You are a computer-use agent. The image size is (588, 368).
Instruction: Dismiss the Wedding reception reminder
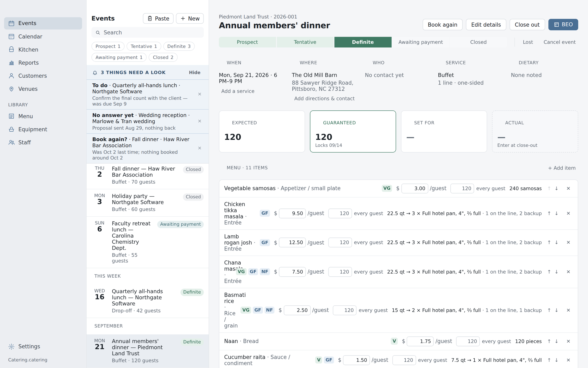(199, 121)
